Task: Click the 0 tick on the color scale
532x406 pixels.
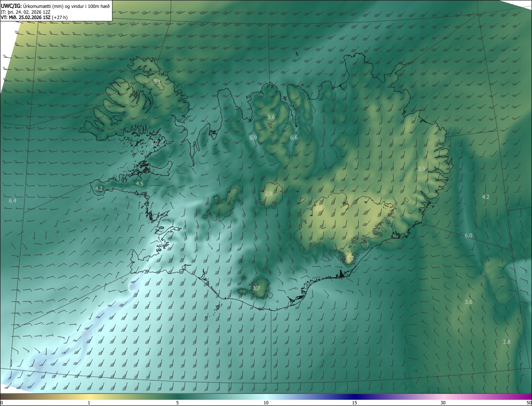Action: coord(2,403)
